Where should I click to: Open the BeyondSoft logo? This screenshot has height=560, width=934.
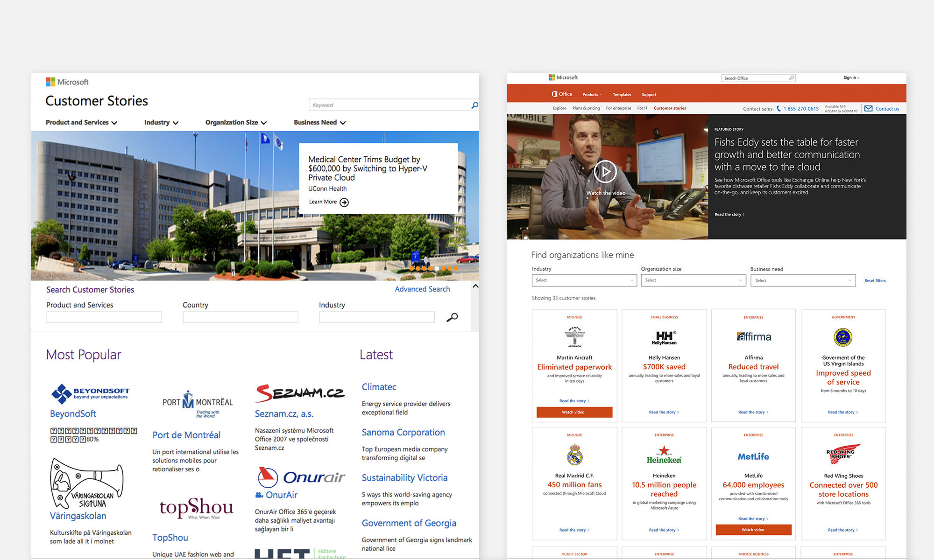pyautogui.click(x=91, y=393)
